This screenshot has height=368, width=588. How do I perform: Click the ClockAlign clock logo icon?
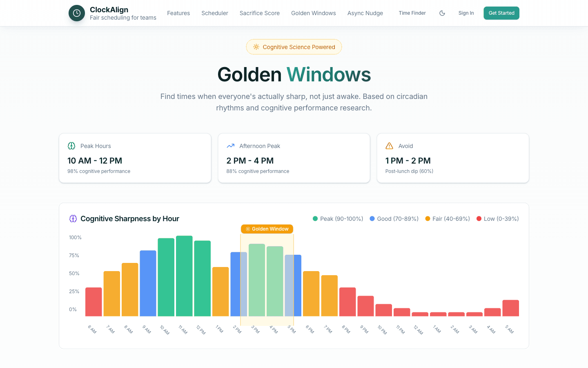[x=76, y=13]
